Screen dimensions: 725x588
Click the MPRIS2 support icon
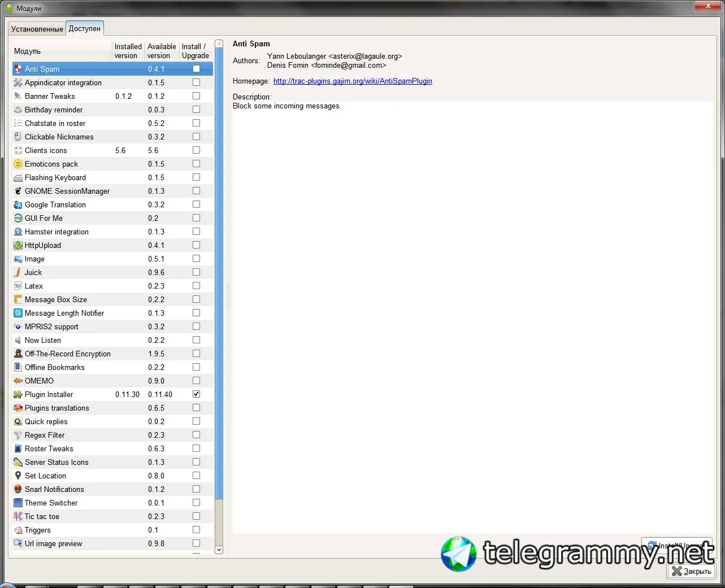(18, 326)
